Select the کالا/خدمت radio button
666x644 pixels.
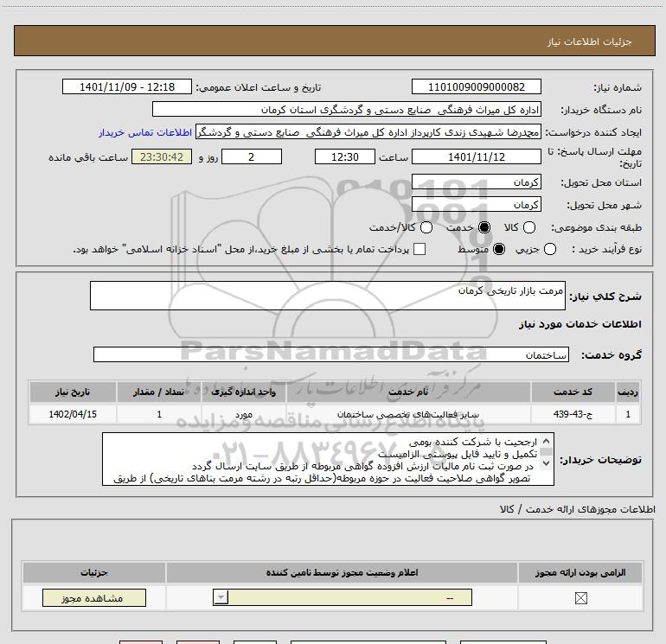[426, 227]
